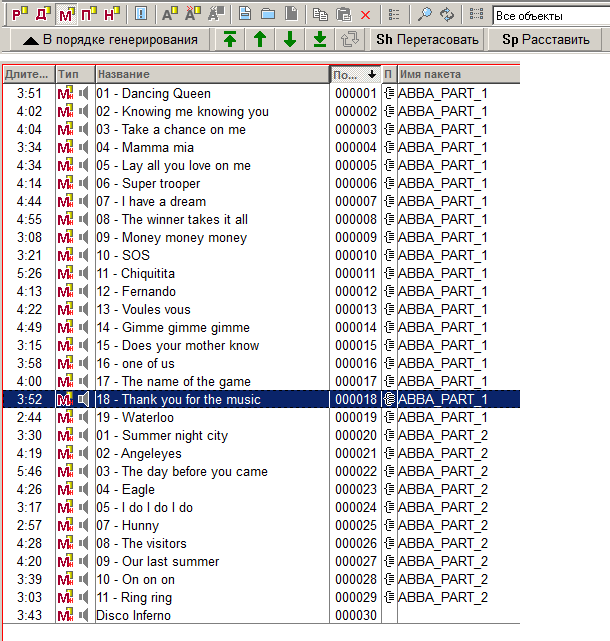Sort by the 'Название' column header
The image size is (610, 641).
(212, 74)
